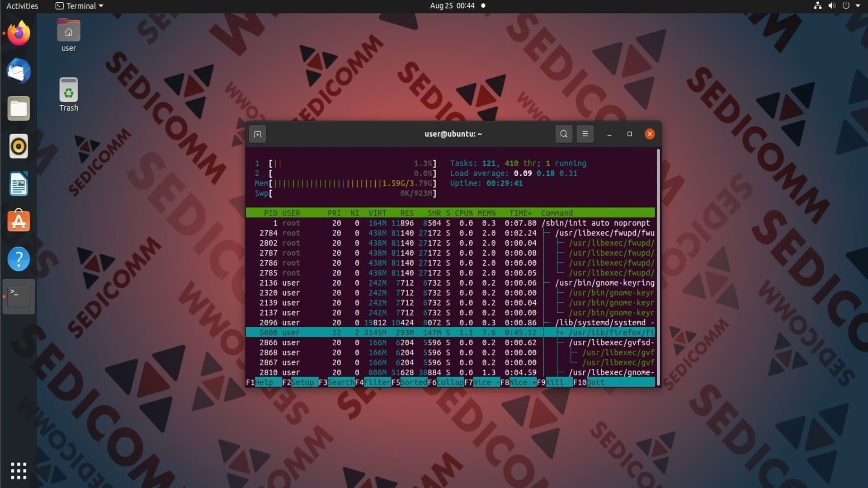This screenshot has height=488, width=868.
Task: Sort by TIME+ column header
Action: click(520, 213)
